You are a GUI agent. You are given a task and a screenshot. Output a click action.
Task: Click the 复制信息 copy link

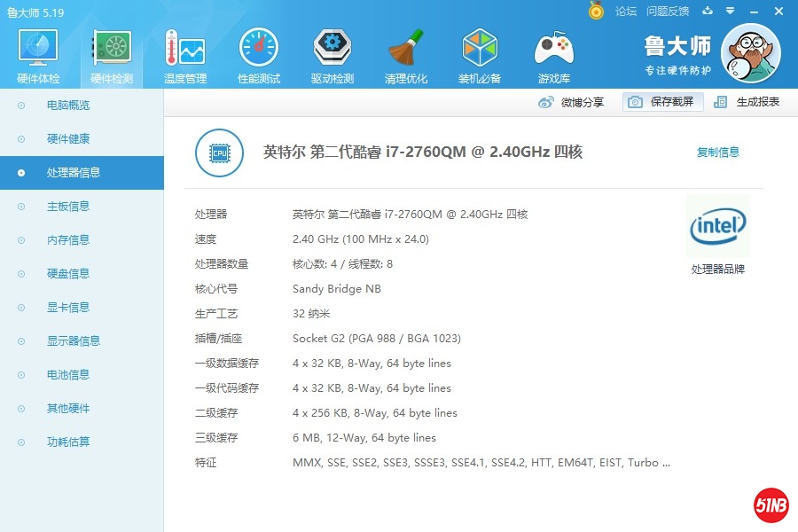tap(718, 152)
